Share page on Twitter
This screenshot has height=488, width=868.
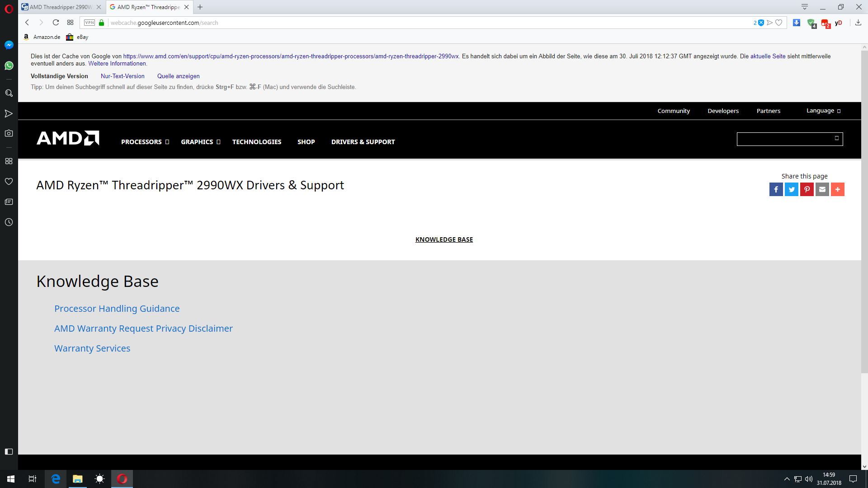pos(791,189)
